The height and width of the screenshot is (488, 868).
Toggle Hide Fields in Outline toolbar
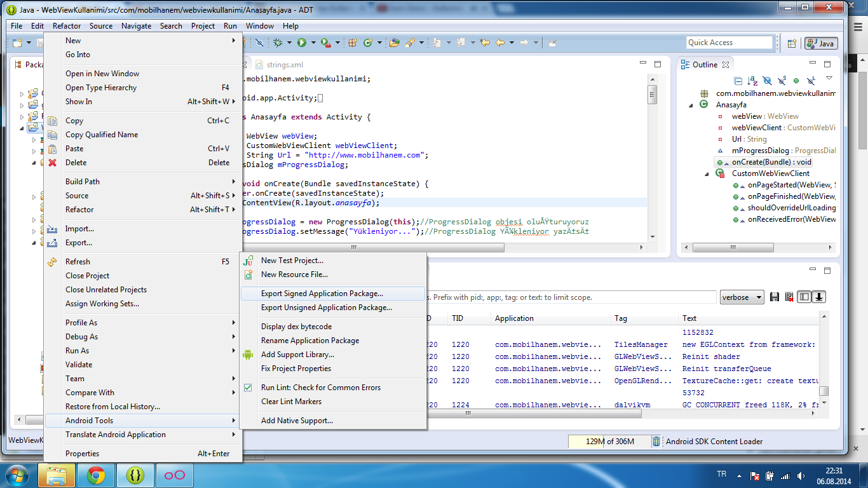point(767,81)
